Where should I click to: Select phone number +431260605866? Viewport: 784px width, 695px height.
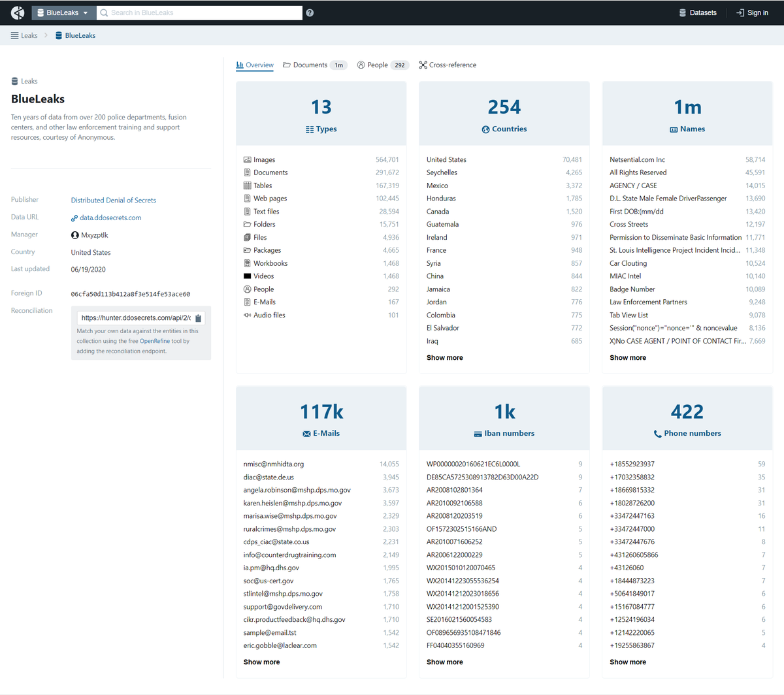click(687, 555)
